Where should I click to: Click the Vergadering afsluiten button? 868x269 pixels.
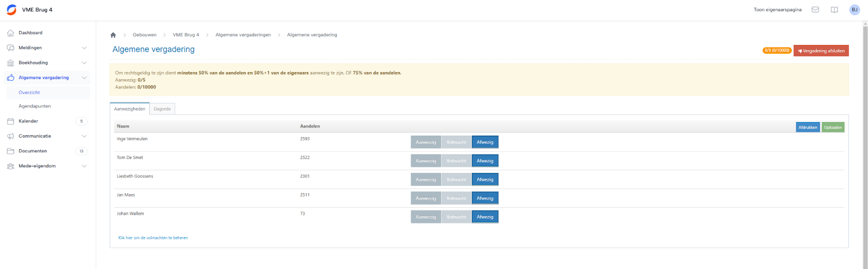point(821,51)
